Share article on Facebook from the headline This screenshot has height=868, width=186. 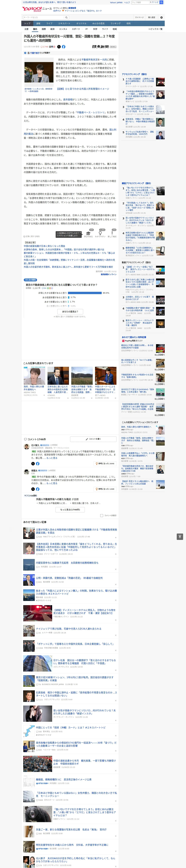click(x=63, y=47)
